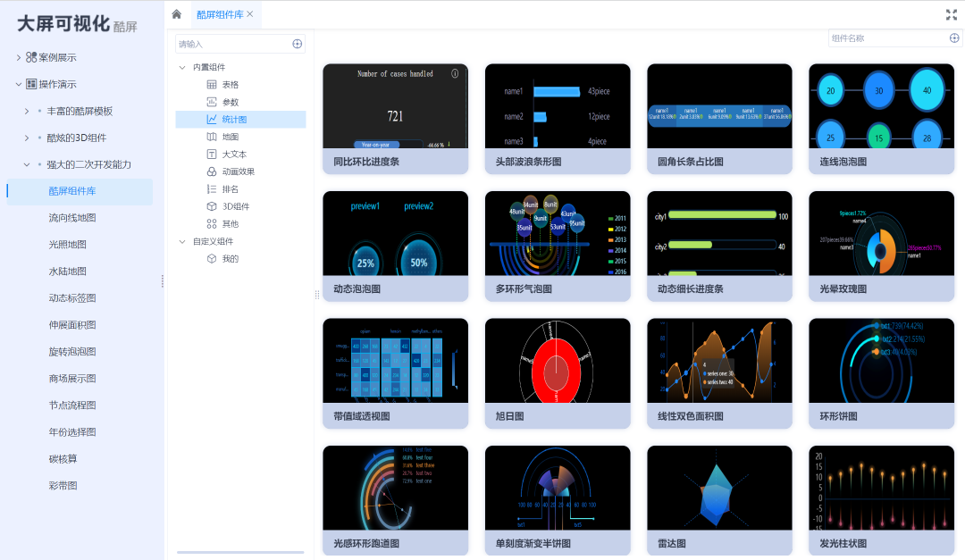
Task: Collapse the 自定义组件 tree group
Action: pos(182,242)
